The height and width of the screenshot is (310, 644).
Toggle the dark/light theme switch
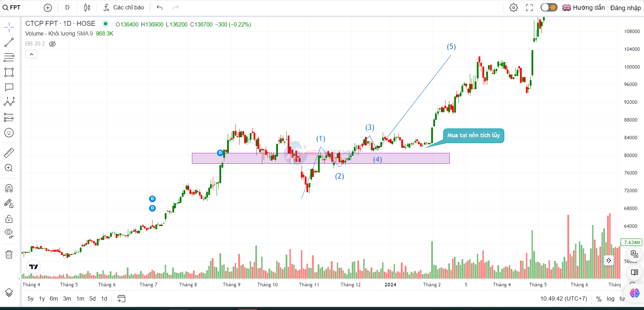(549, 7)
